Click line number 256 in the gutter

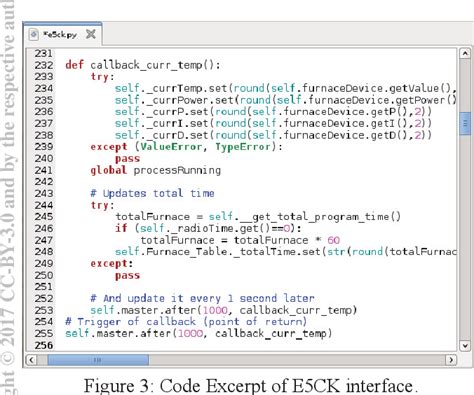[44, 345]
